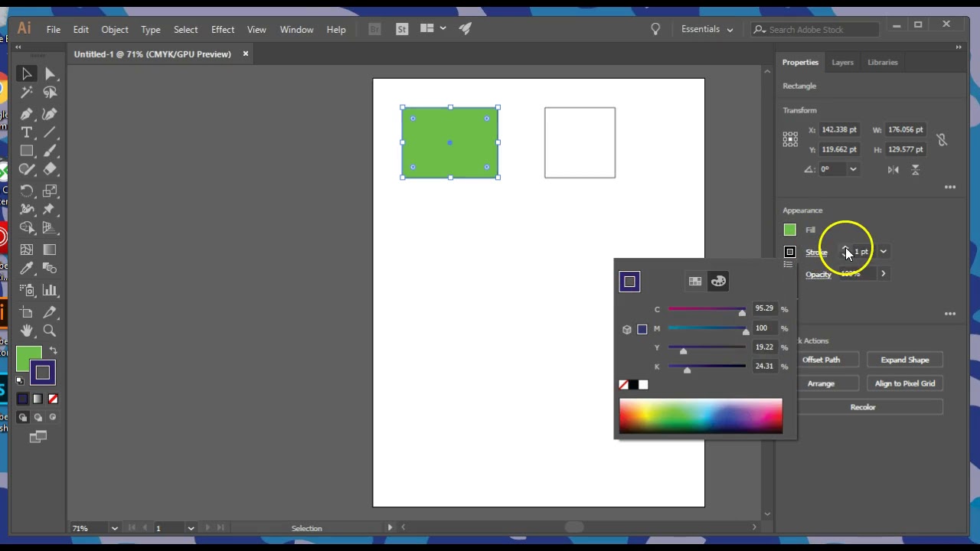Select the Direct Selection tool
980x551 pixels.
(x=50, y=74)
